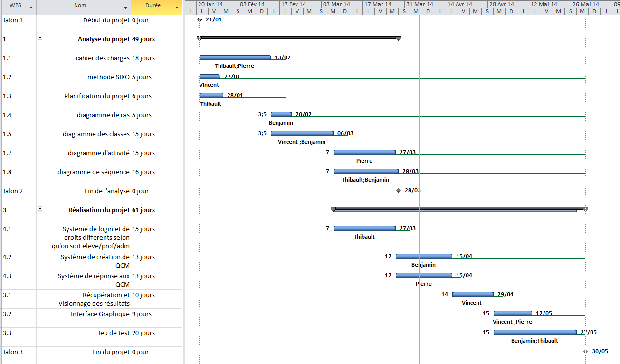Open the WBS column filter dropdown

[31, 8]
